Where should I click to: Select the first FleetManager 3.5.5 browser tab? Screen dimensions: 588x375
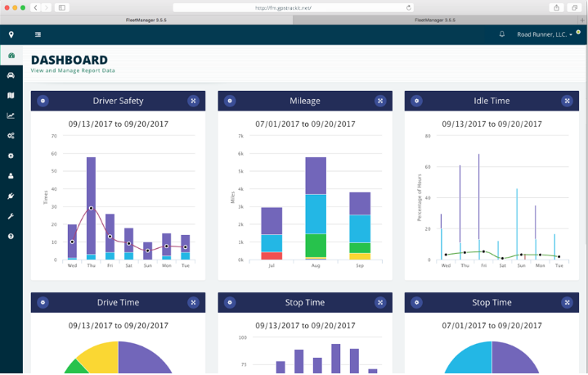(148, 19)
